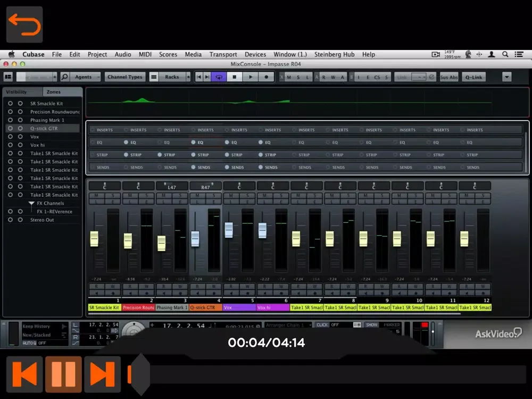Select the Vox channel name label
532x399 pixels.
[x=239, y=307]
